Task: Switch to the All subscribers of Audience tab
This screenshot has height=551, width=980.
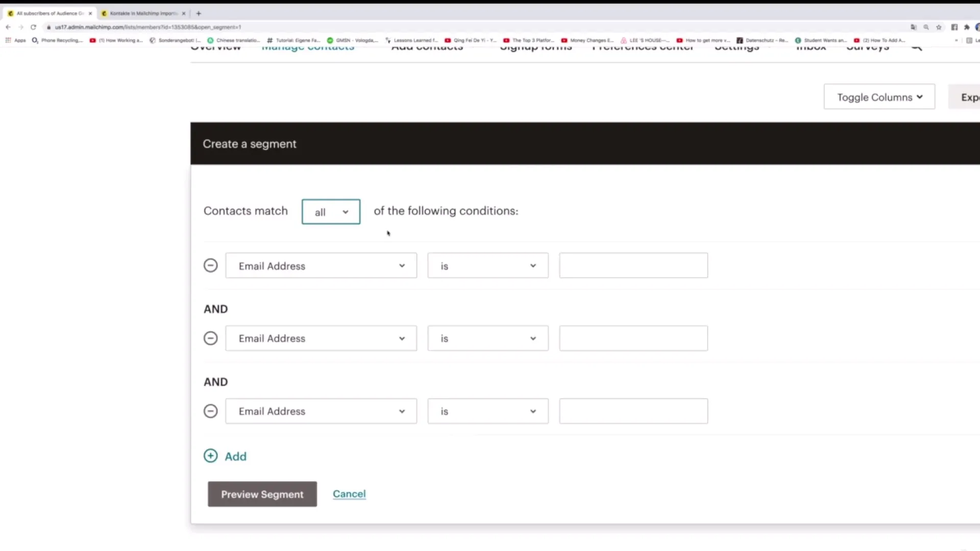Action: click(50, 13)
